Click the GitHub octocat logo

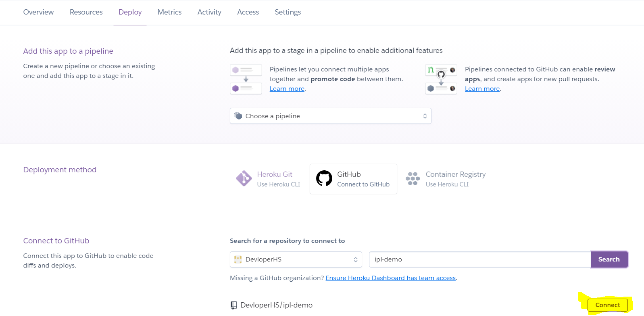click(x=324, y=178)
